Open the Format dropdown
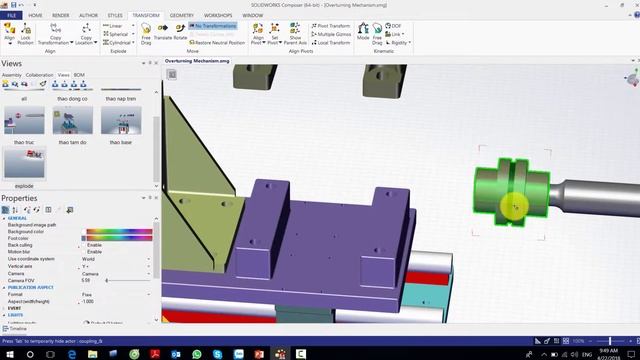This screenshot has width=640, height=360. tap(149, 294)
